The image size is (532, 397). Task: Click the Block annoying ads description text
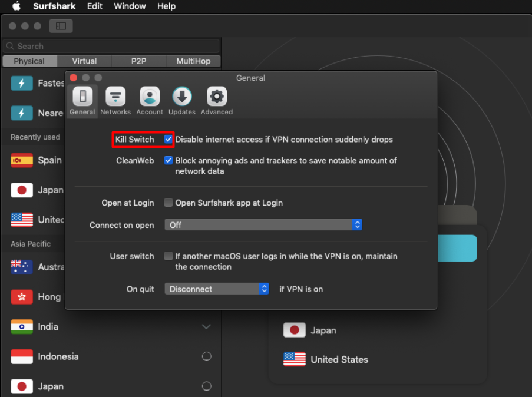tap(286, 166)
